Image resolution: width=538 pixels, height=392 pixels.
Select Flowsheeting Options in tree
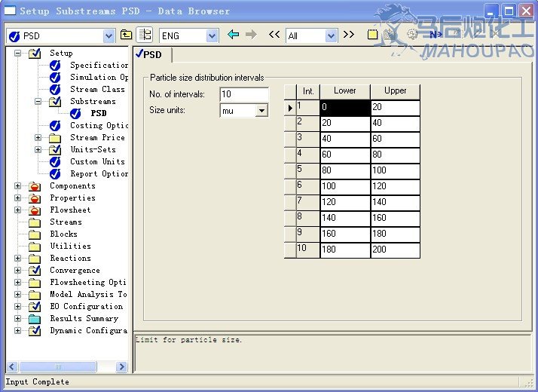tap(88, 282)
